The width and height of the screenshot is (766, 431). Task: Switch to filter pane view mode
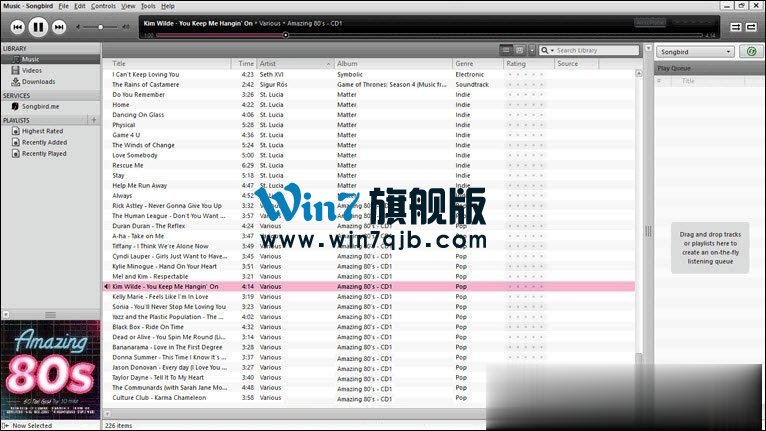519,50
